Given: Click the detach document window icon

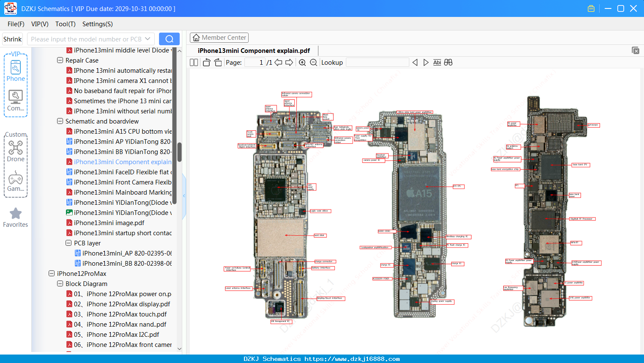Looking at the screenshot, I should coord(636,50).
